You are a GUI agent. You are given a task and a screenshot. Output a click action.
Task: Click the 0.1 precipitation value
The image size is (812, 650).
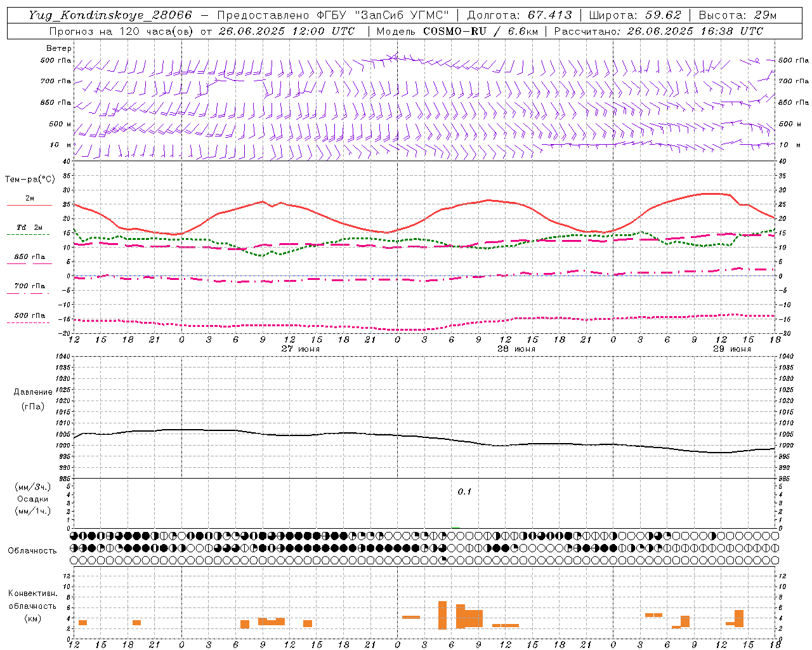pyautogui.click(x=464, y=492)
